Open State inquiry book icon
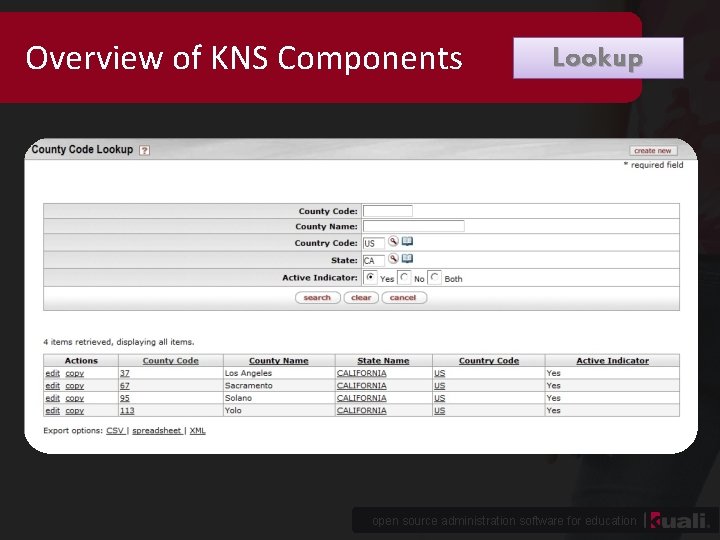 click(407, 259)
